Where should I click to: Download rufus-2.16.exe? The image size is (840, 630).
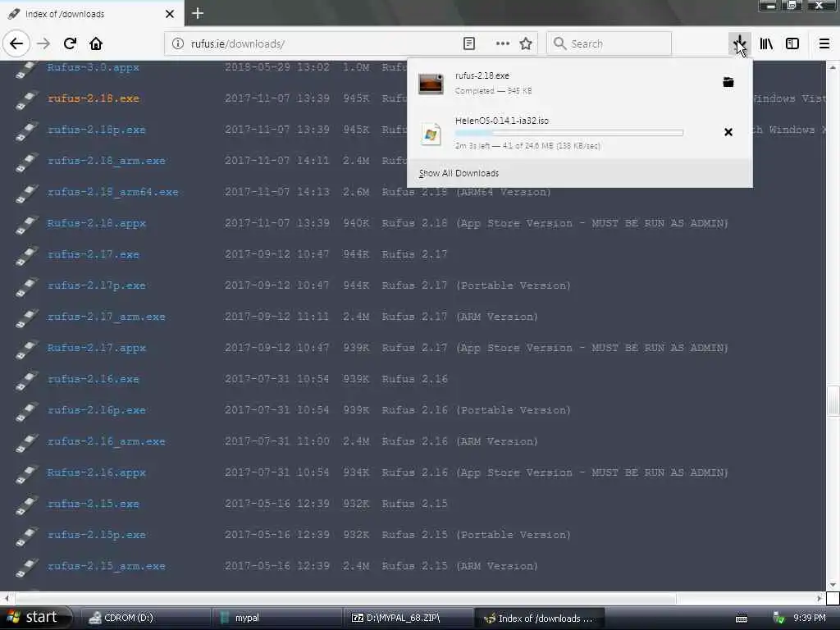point(94,379)
